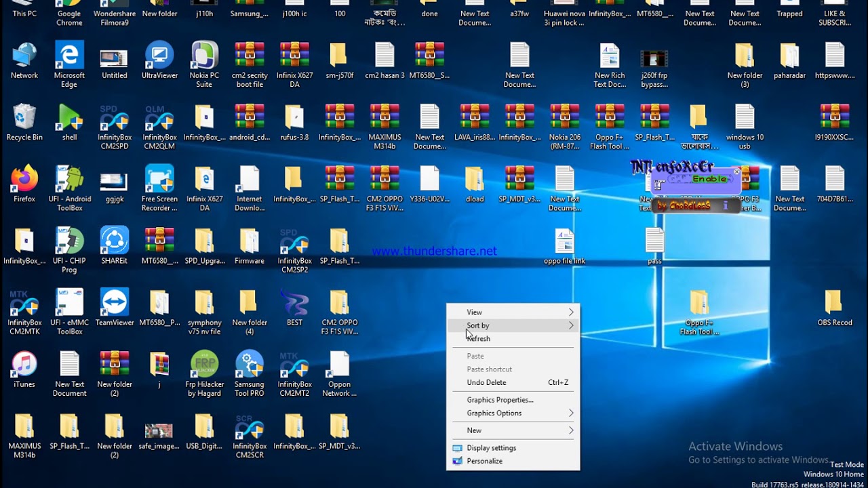This screenshot has width=868, height=488.
Task: Click Enable on INTI enforcer widget
Action: [x=709, y=179]
